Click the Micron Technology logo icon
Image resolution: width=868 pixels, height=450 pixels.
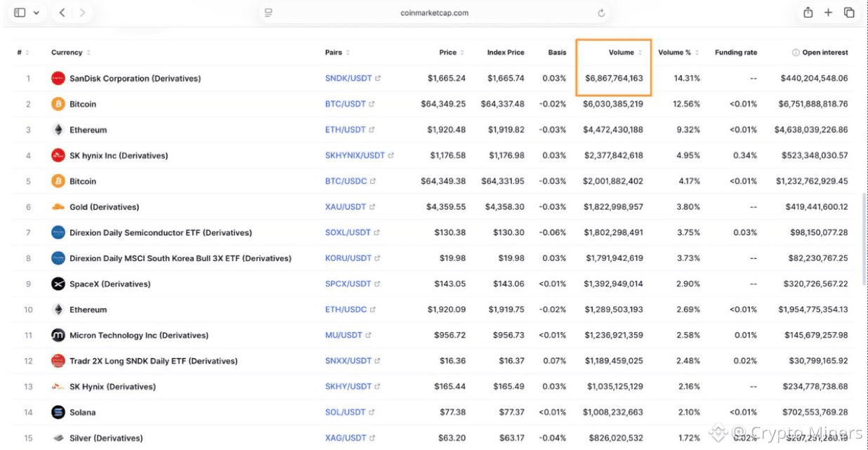coord(58,336)
